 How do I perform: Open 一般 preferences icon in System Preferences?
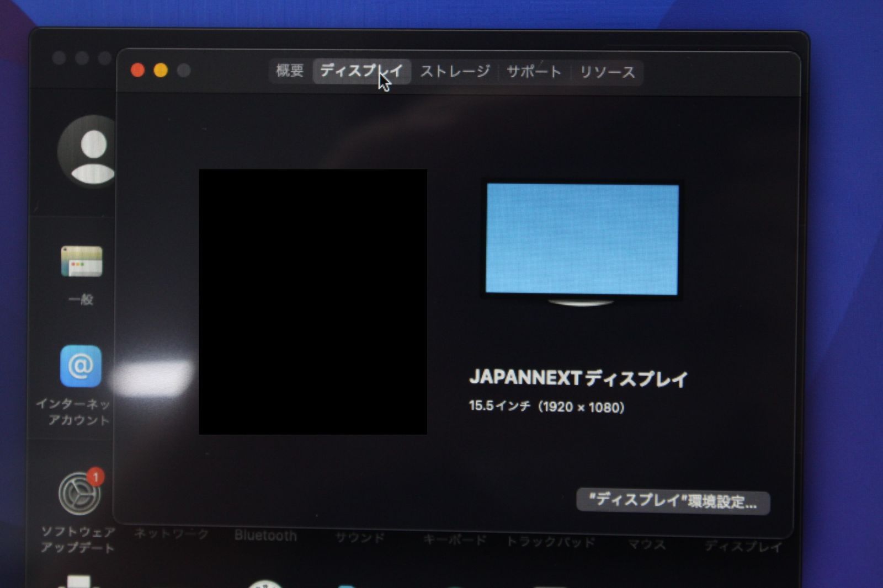(82, 261)
